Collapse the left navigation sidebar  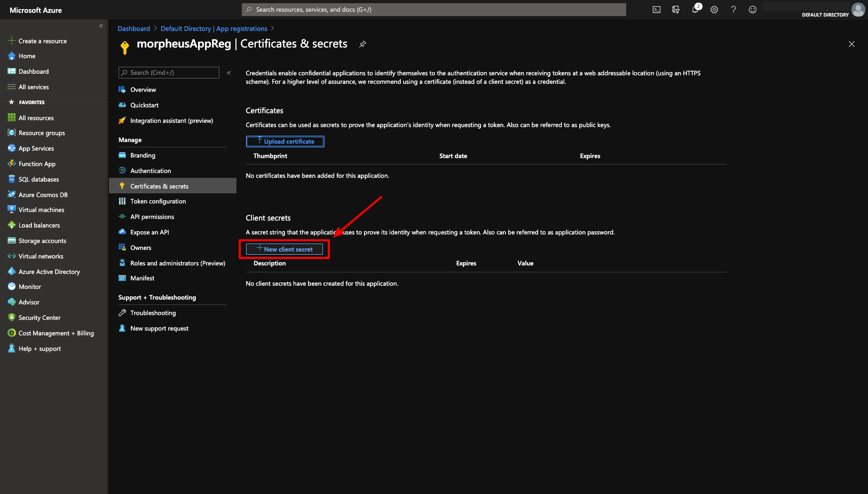tap(101, 25)
